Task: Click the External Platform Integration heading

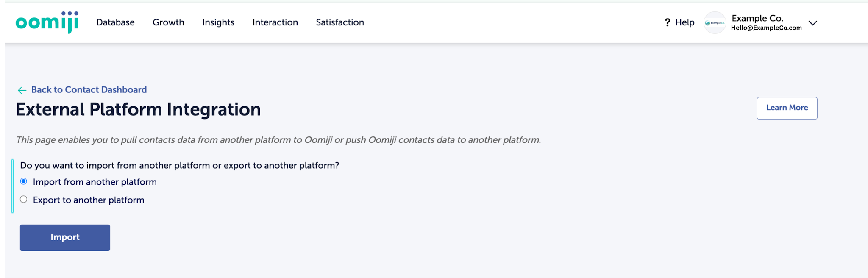Action: coord(138,110)
